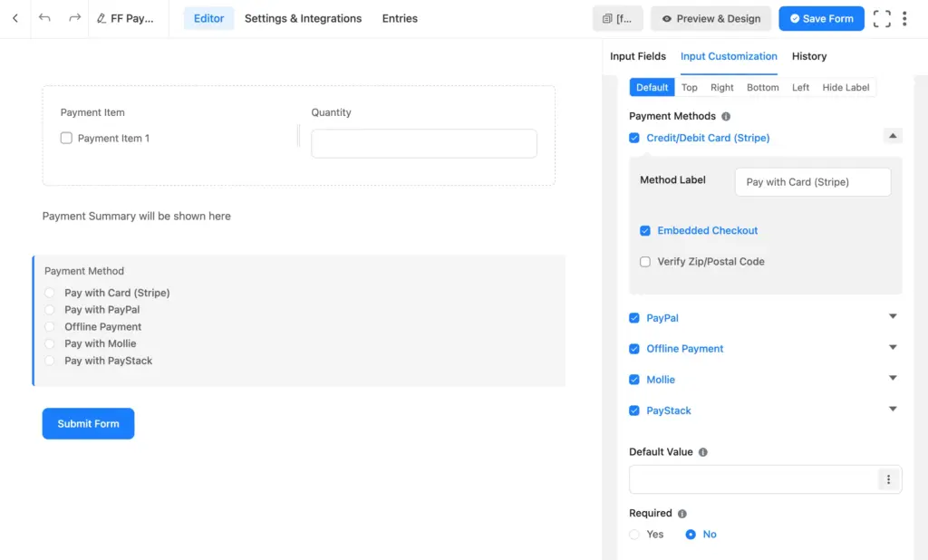Expand the PayPal method settings
928x560 pixels.
(893, 317)
